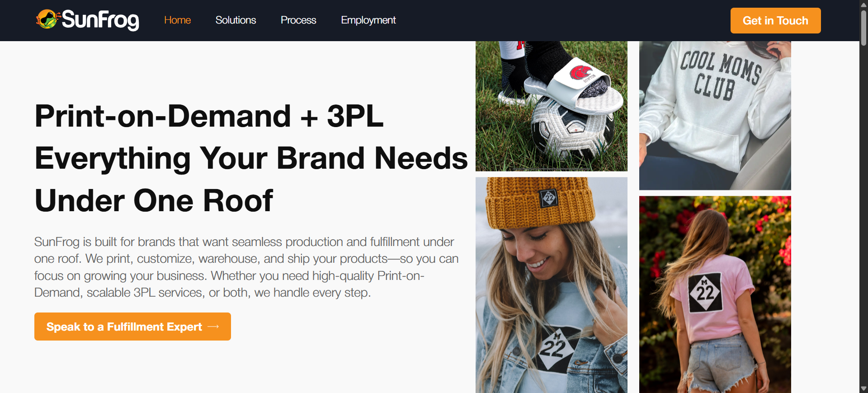Viewport: 868px width, 393px height.
Task: Click the M-22 patch on the beanie
Action: point(549,198)
